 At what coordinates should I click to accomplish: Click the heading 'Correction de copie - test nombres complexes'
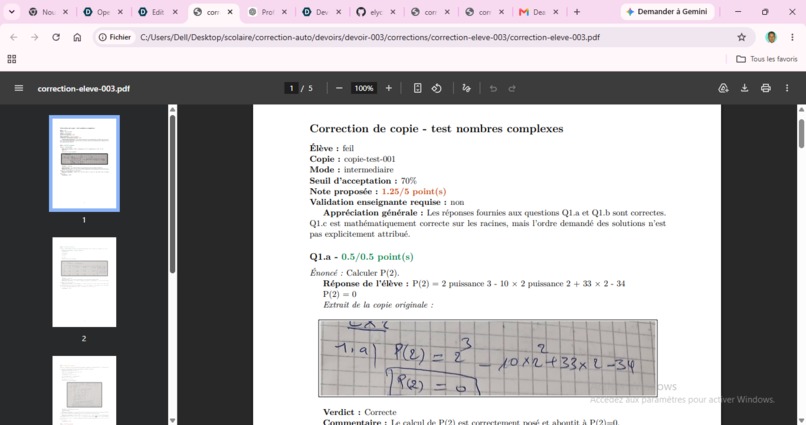pos(436,128)
